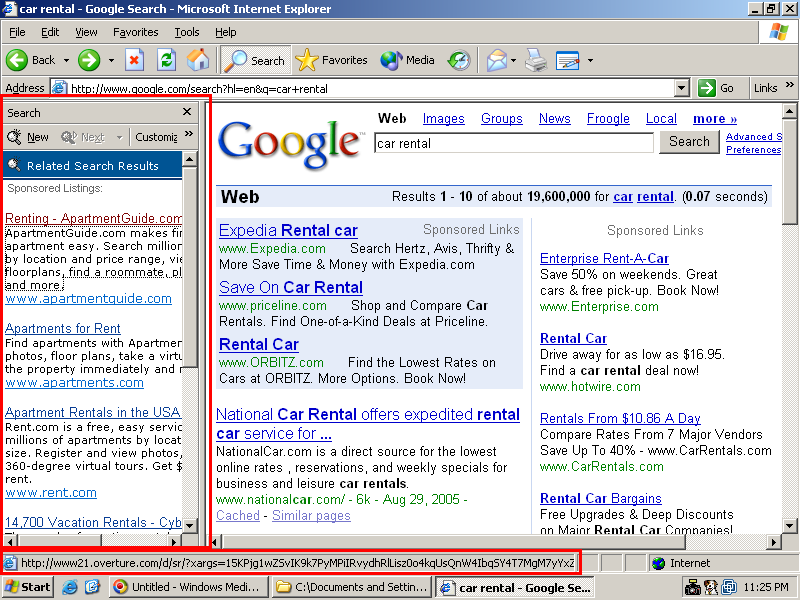800x600 pixels.
Task: Click the Start button
Action: tap(28, 587)
